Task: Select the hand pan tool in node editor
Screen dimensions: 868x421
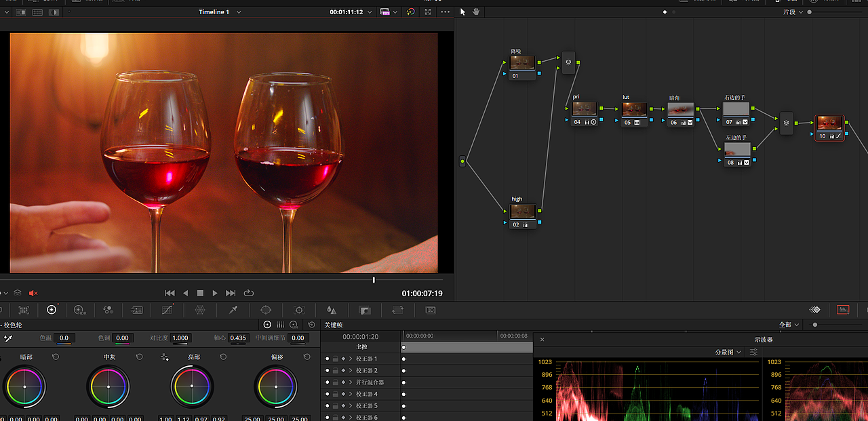Action: click(476, 12)
